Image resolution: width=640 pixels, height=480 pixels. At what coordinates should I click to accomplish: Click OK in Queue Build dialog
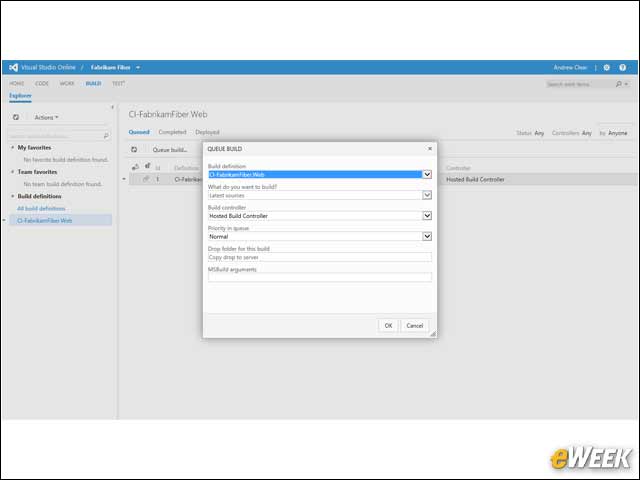[388, 325]
